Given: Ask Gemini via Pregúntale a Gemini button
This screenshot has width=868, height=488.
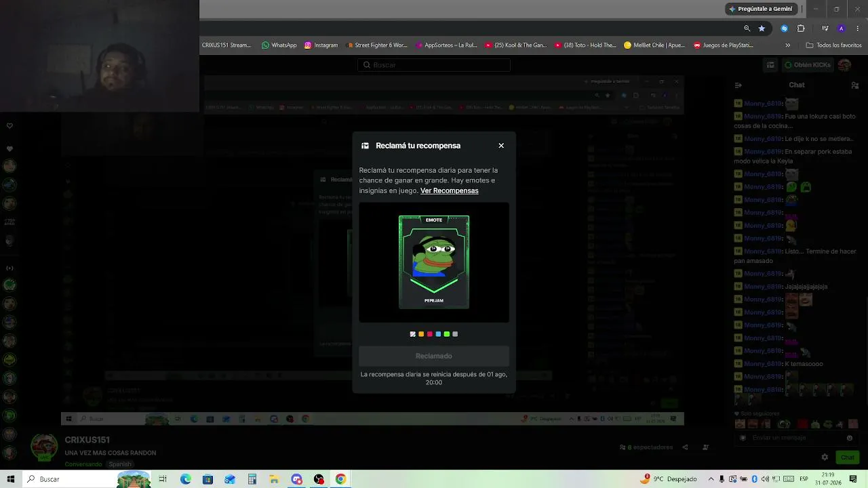Looking at the screenshot, I should 760,9.
